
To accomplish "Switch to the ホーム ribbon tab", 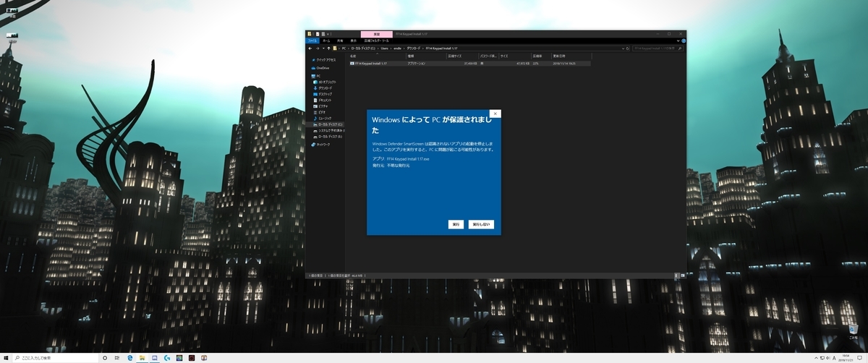I will point(325,40).
